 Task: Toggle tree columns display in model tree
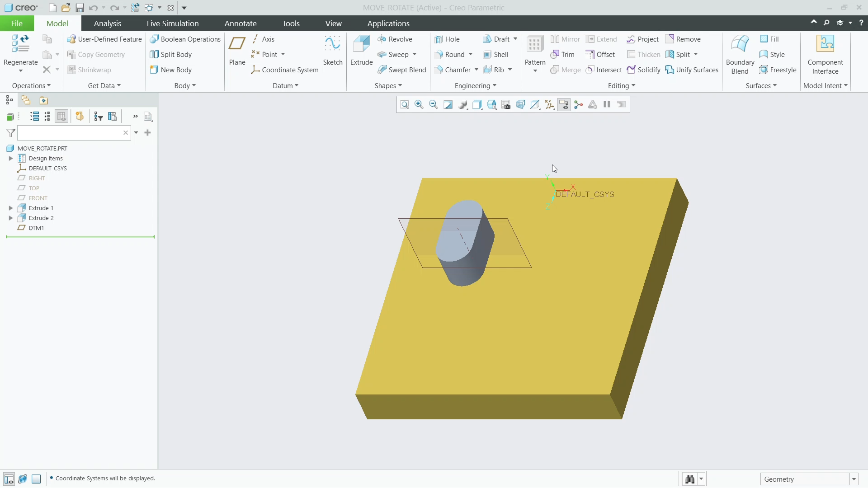pyautogui.click(x=61, y=117)
